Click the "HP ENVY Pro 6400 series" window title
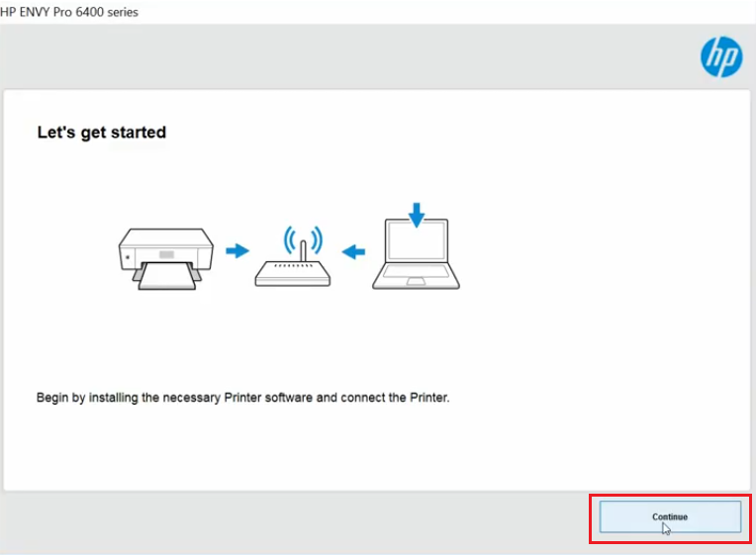 point(69,12)
